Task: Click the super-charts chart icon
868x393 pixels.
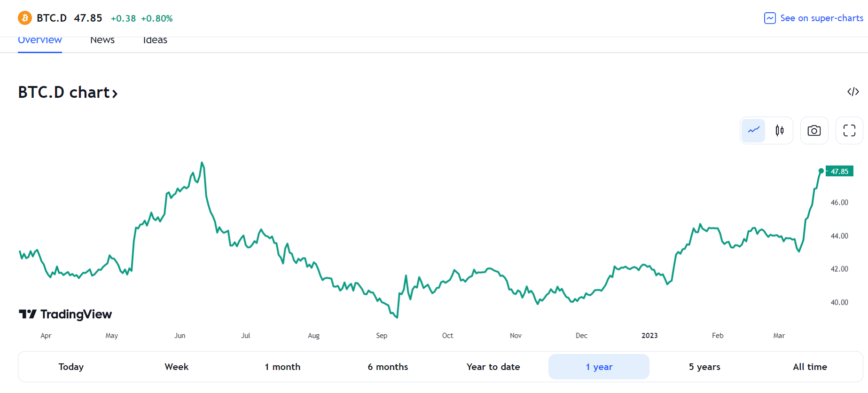Action: coord(770,18)
